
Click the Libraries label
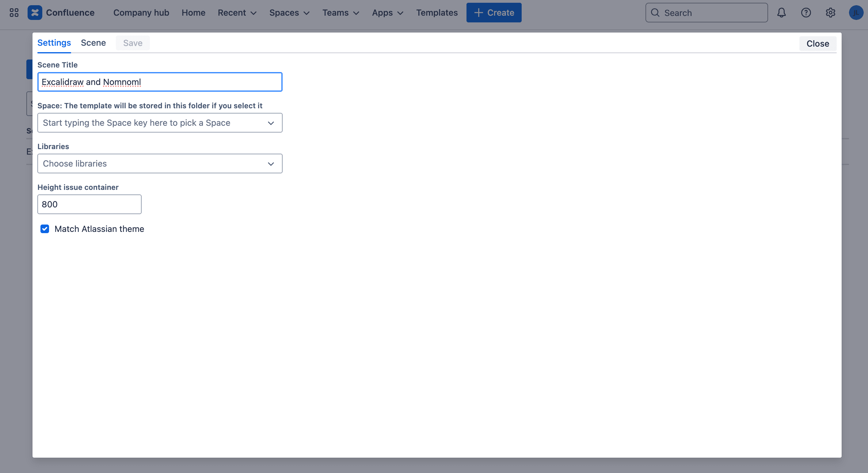(x=53, y=146)
